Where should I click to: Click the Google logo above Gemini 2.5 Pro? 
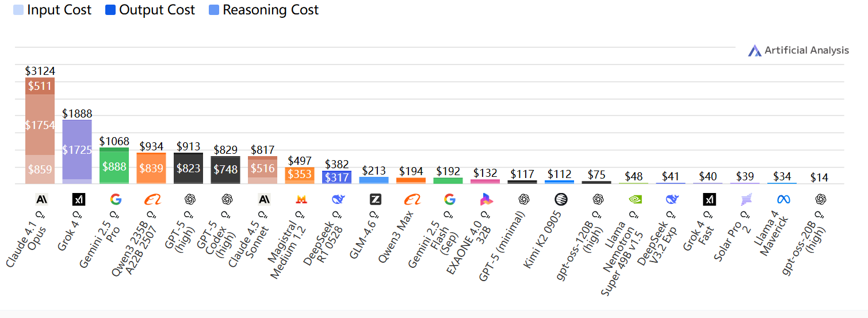pyautogui.click(x=116, y=199)
